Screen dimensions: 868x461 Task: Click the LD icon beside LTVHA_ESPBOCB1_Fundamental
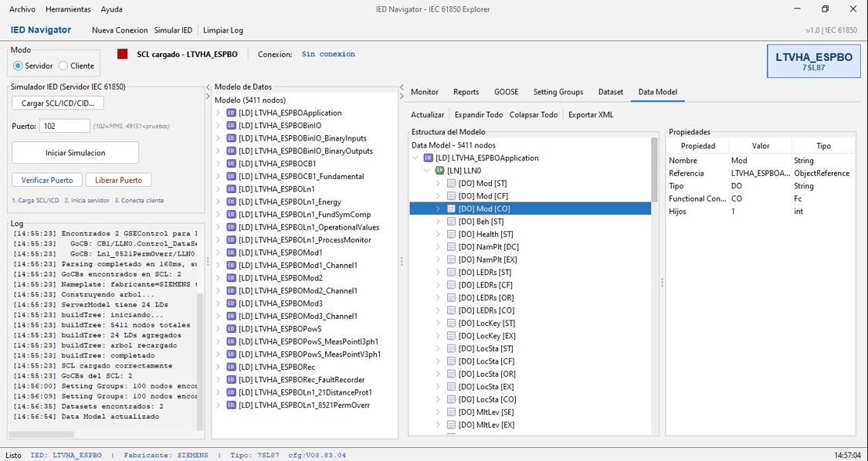tap(232, 177)
